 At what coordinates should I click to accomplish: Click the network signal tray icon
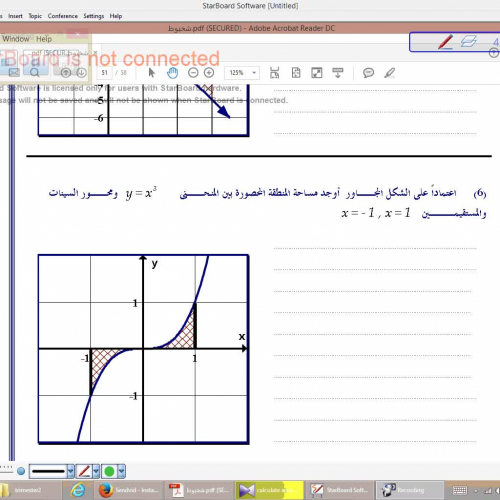[488, 490]
